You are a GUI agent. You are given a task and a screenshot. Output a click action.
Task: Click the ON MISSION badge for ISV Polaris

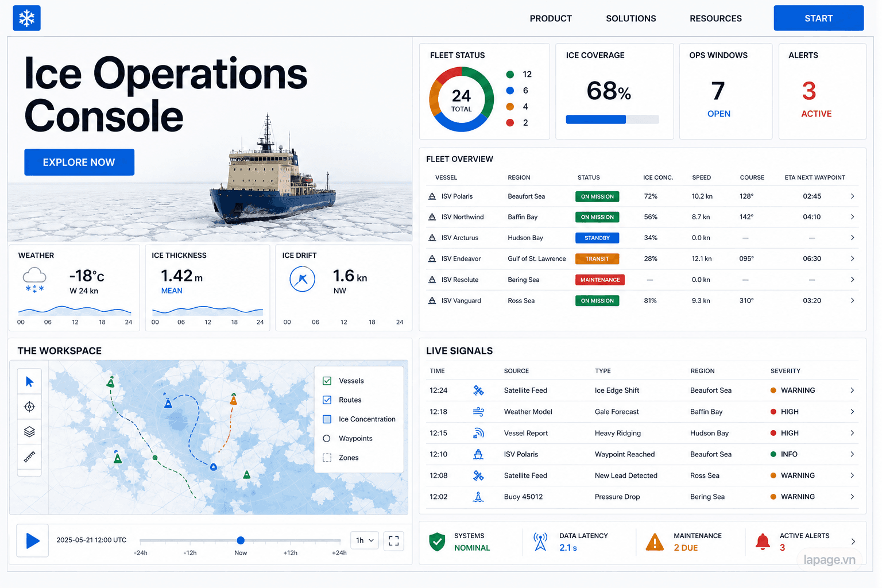(x=597, y=196)
